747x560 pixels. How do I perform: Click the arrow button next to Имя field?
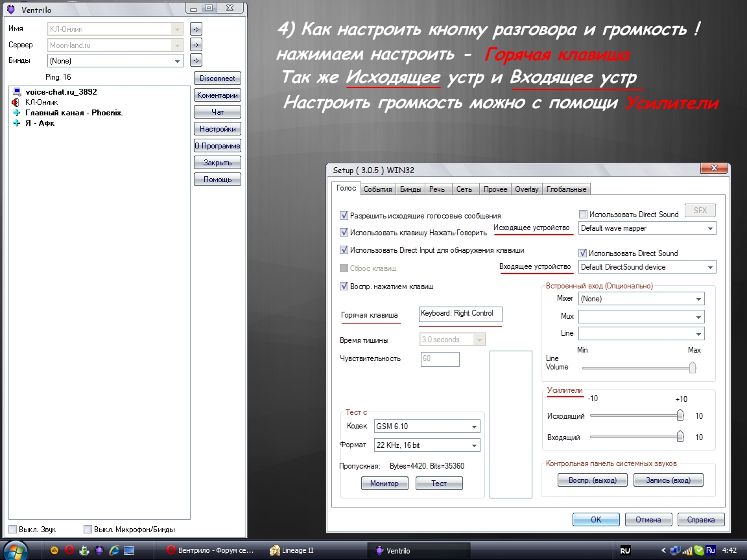(196, 29)
